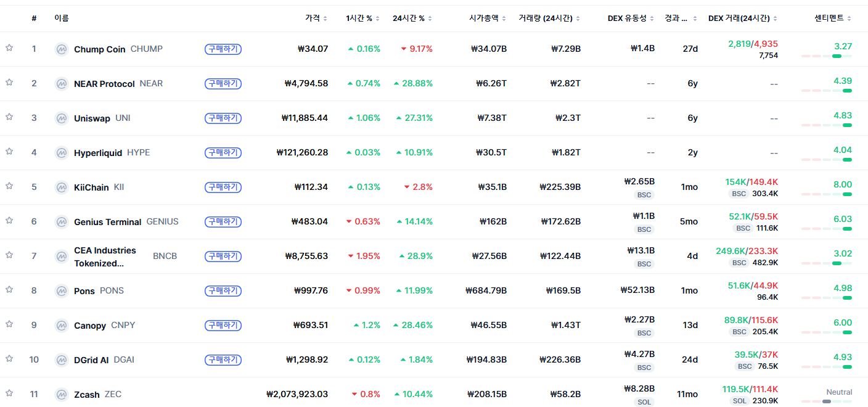Star NEAR Protocol as a favorite
868x407 pixels.
point(9,82)
